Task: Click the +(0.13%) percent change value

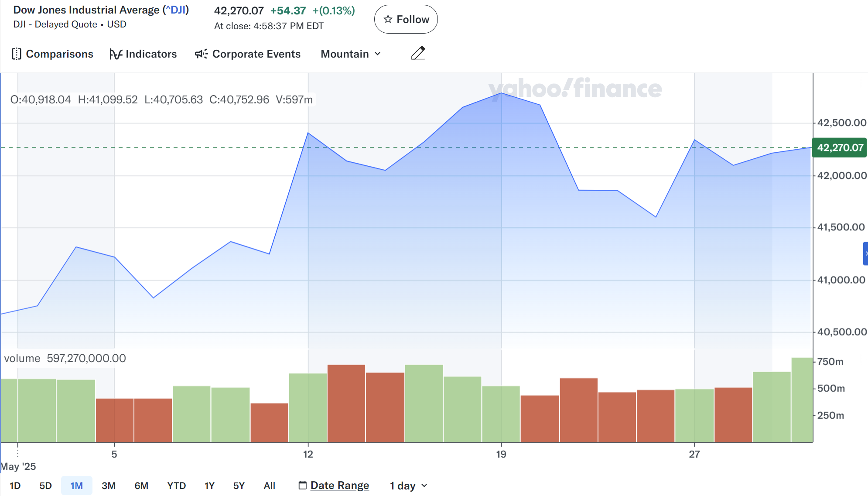Action: click(x=334, y=10)
